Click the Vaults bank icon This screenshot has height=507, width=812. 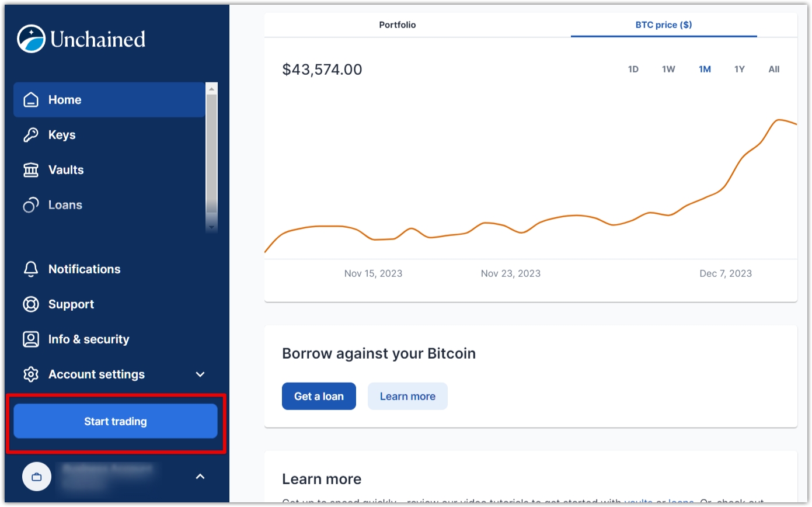[x=31, y=169]
